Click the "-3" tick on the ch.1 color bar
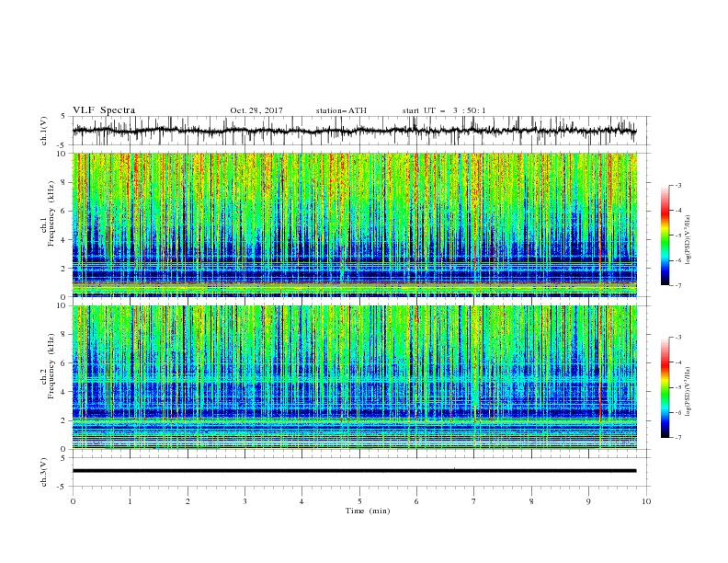The image size is (728, 563). [x=678, y=185]
